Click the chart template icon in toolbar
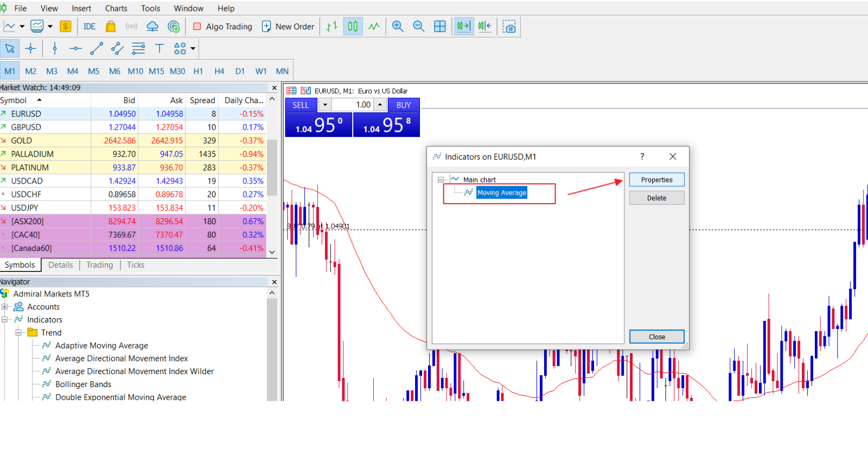The width and height of the screenshot is (868, 449). [37, 26]
